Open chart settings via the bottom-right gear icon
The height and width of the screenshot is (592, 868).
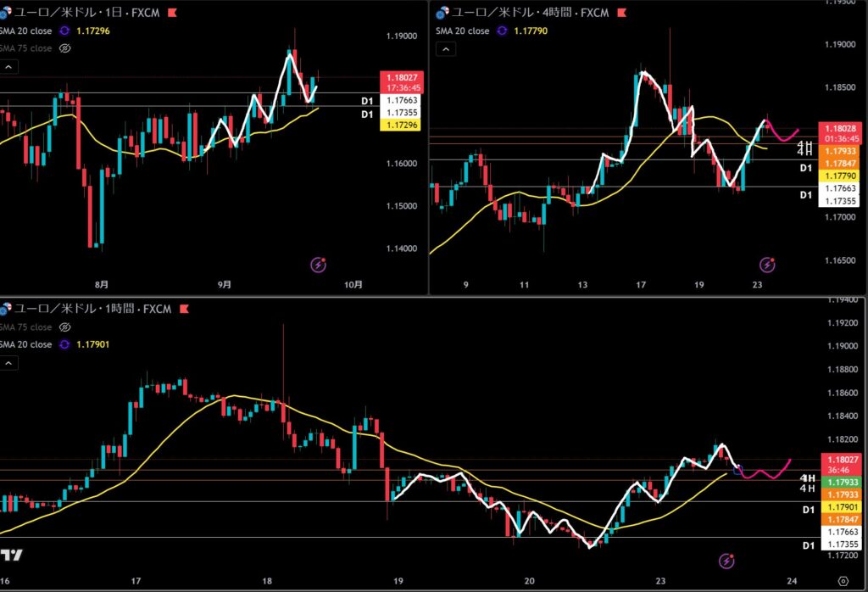tap(841, 581)
